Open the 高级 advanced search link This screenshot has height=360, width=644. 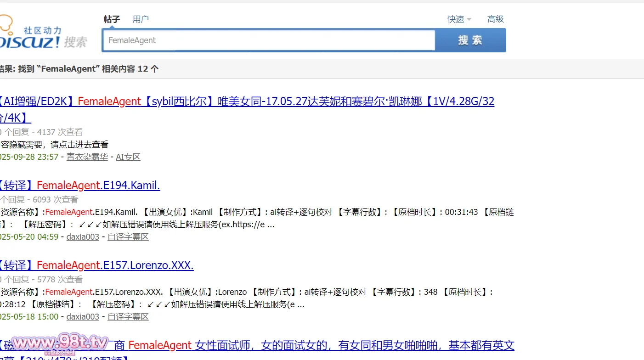tap(495, 19)
